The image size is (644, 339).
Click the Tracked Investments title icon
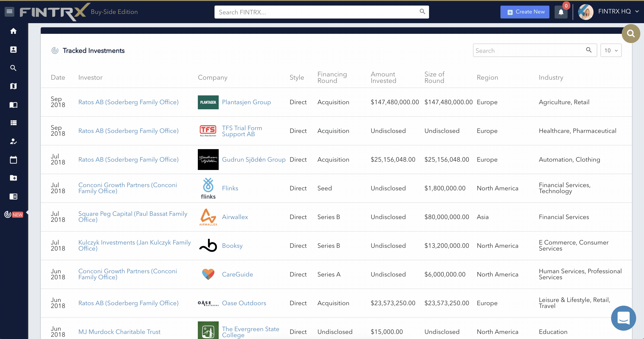coord(55,50)
